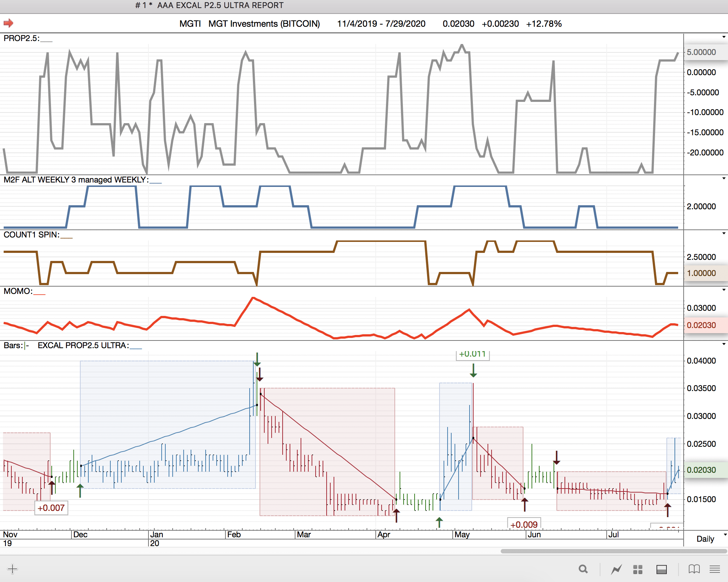This screenshot has height=582, width=728.
Task: Open the COUNT1 SPIN pane menu arrow
Action: point(724,233)
